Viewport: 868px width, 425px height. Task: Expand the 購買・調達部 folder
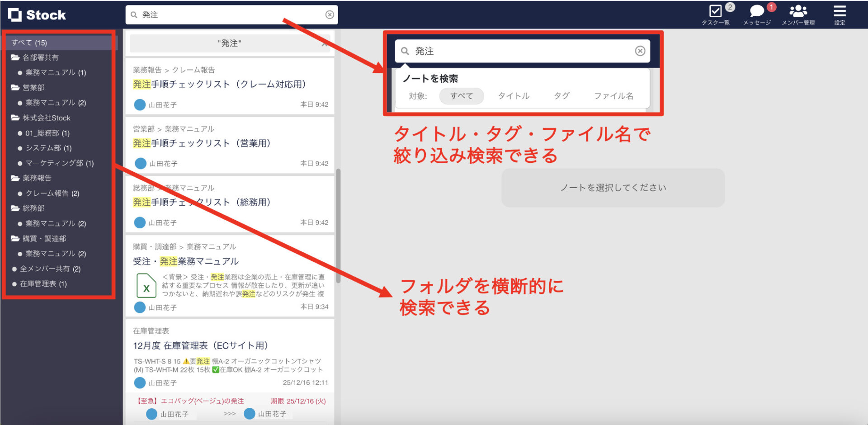click(43, 238)
